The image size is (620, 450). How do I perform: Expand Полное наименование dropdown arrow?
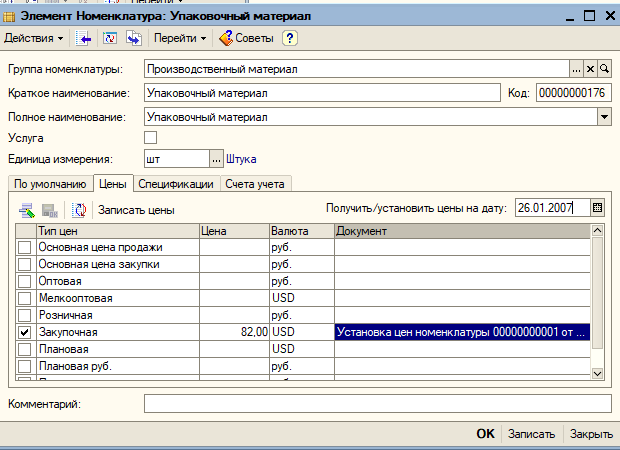(604, 117)
